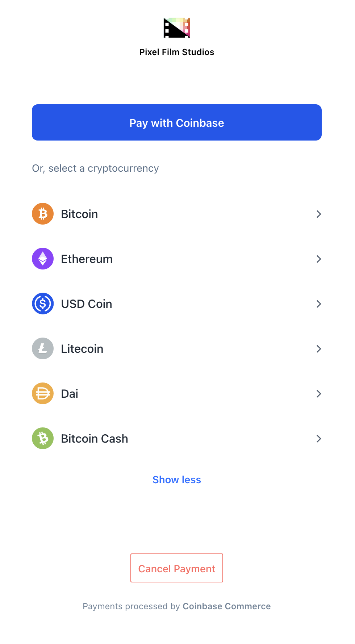
Task: Collapse the list with Show less
Action: tap(177, 480)
